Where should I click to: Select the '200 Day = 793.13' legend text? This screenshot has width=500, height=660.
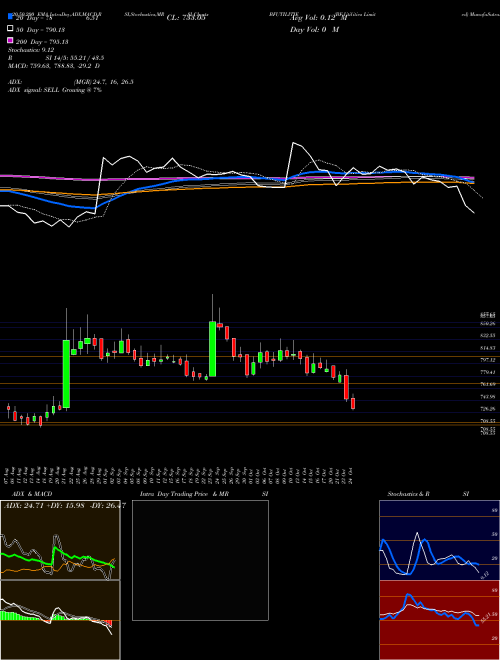pos(42,42)
